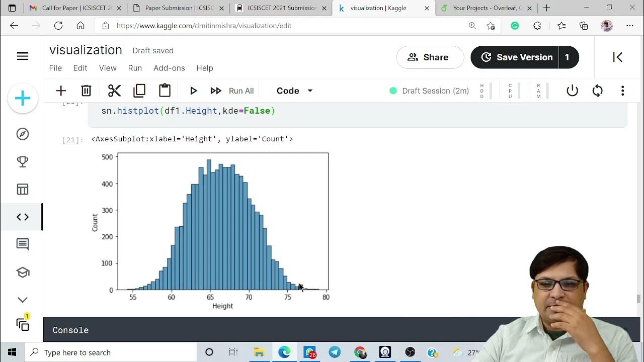Click the zoom magnifier icon in address bar

tap(472, 26)
